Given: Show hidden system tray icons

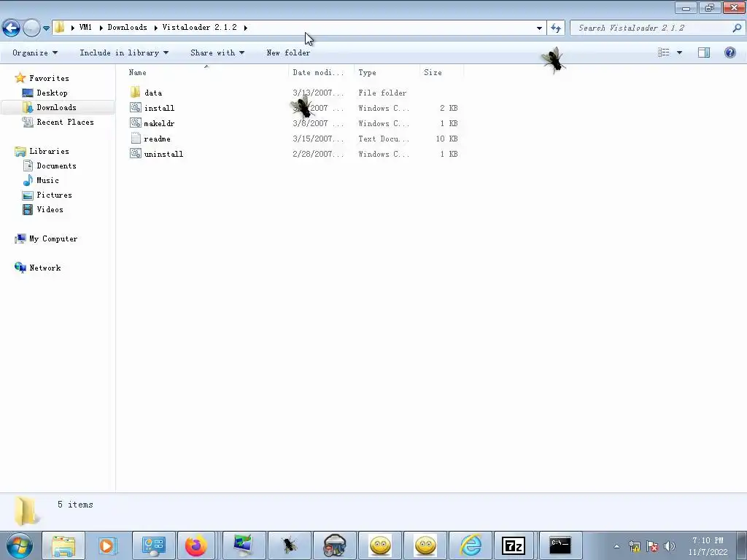Looking at the screenshot, I should coord(616,546).
